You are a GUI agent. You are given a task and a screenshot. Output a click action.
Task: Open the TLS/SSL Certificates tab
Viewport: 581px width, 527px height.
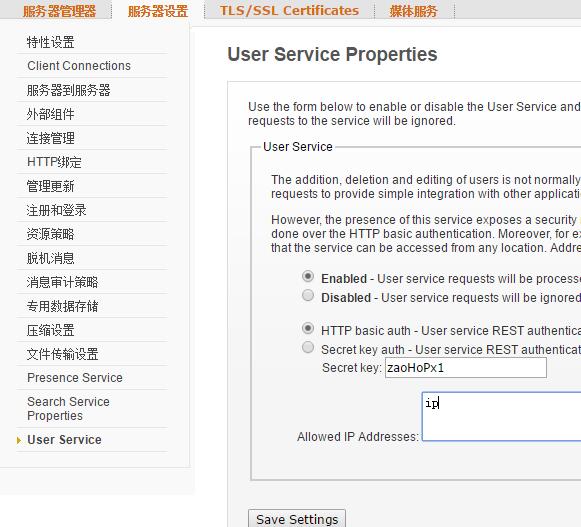tap(289, 10)
